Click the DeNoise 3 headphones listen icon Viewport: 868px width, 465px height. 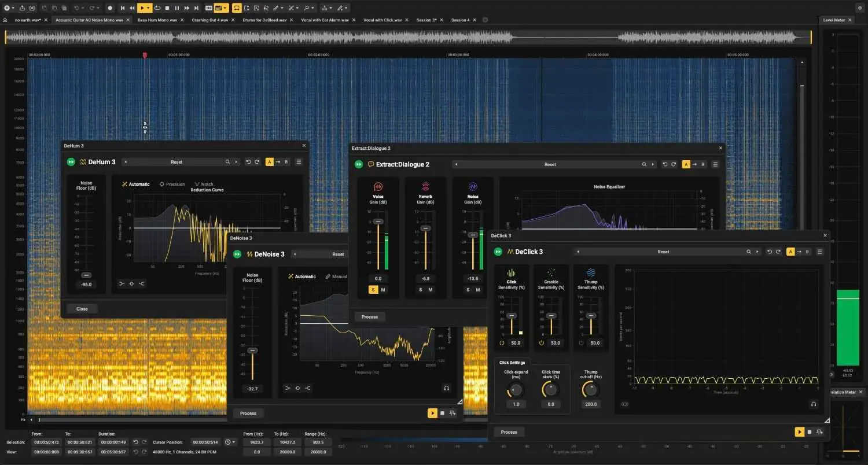tap(447, 388)
